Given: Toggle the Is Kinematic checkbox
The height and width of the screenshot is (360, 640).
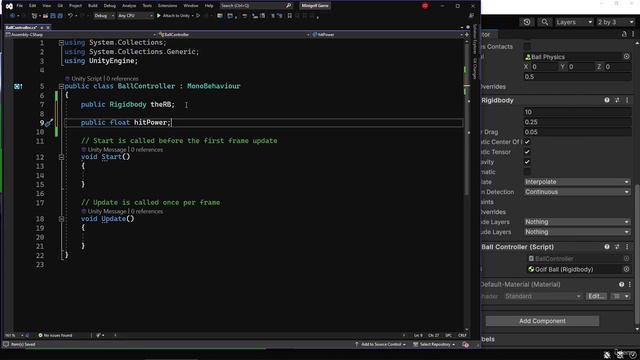Looking at the screenshot, I should point(527,172).
